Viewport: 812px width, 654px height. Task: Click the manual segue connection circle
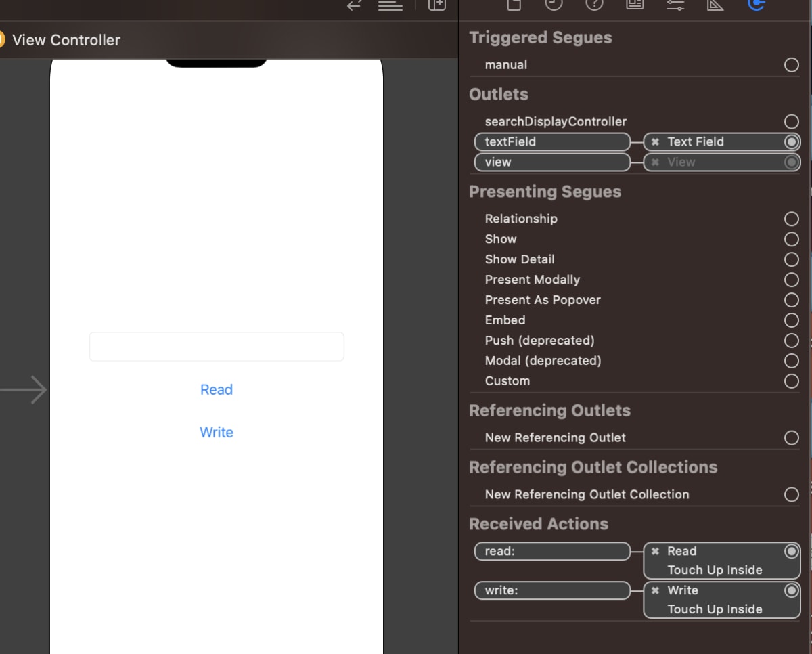pyautogui.click(x=792, y=65)
